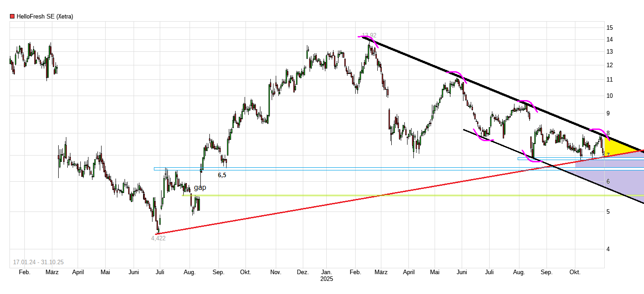Click the HelloFresh SE (Xetra) legend label
644x294 pixels.
[x=45, y=17]
